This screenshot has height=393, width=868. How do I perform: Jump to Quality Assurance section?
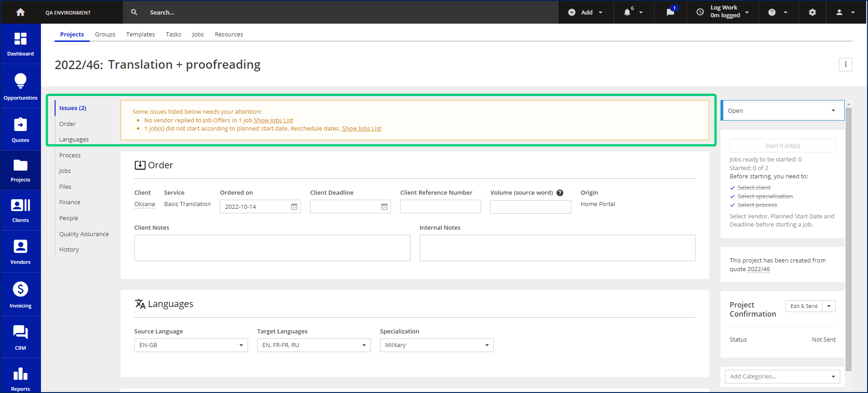[x=84, y=234]
